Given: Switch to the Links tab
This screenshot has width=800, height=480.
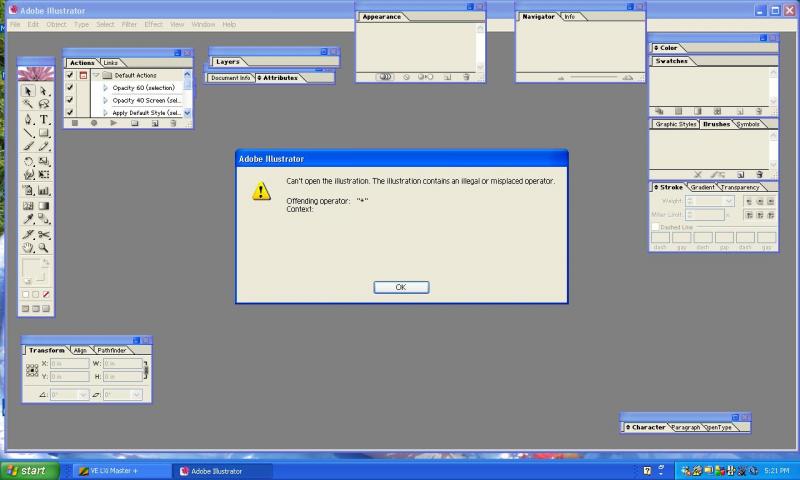Looking at the screenshot, I should pyautogui.click(x=110, y=63).
